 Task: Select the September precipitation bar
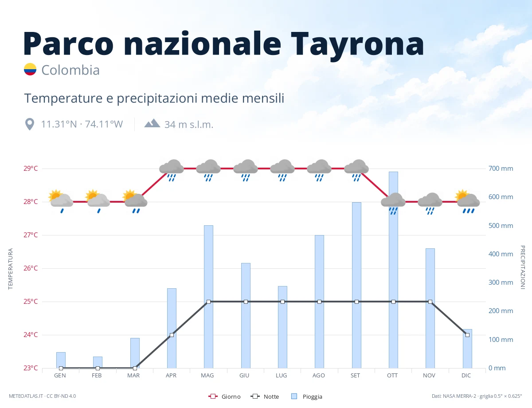click(x=356, y=285)
